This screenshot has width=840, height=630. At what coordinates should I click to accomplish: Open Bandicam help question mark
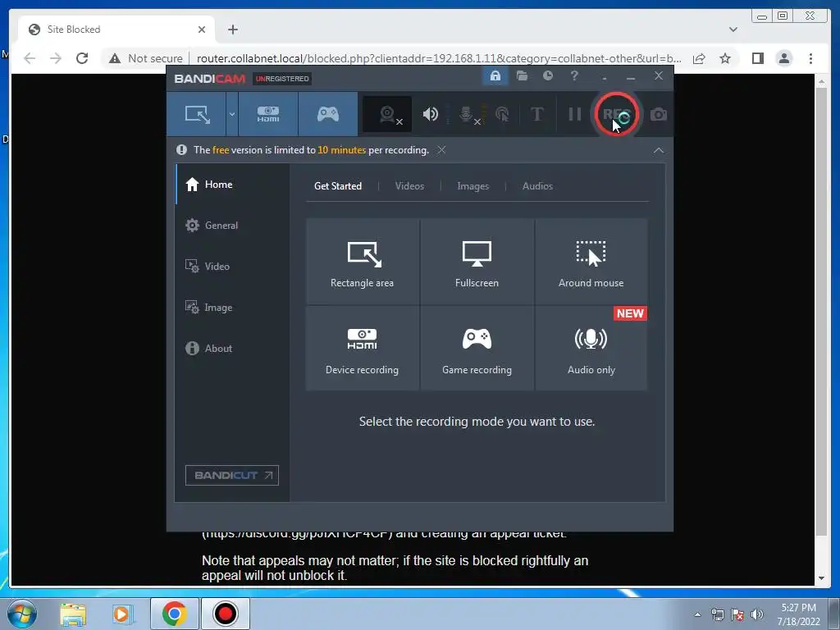[574, 76]
